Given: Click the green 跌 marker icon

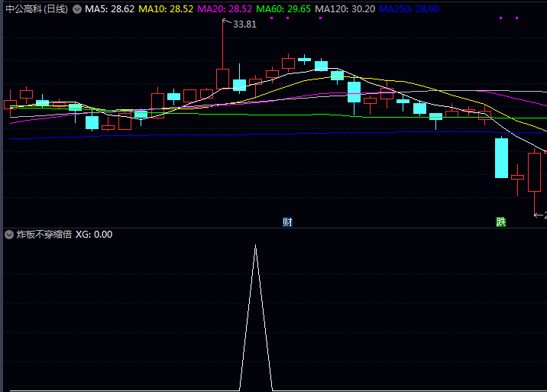Looking at the screenshot, I should click(x=501, y=222).
